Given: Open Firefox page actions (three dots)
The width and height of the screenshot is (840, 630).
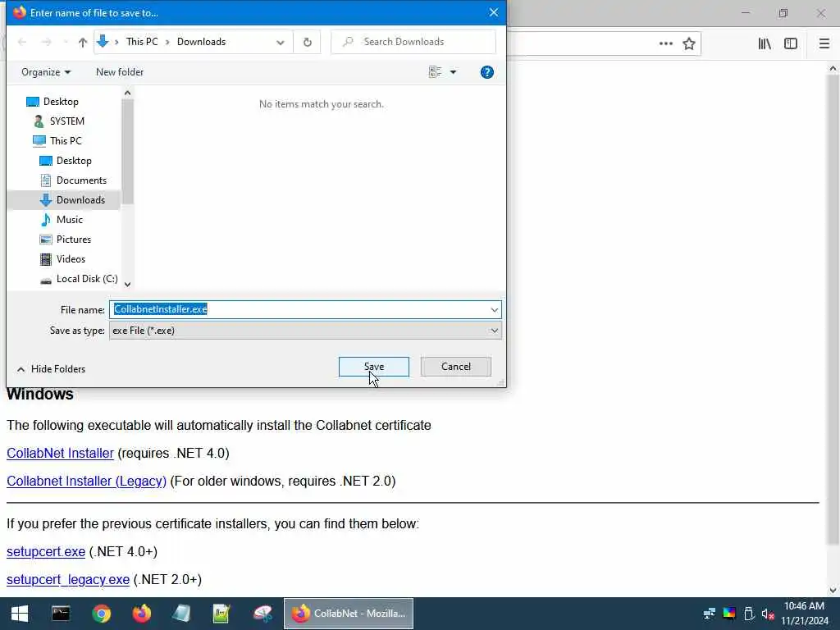Looking at the screenshot, I should (x=666, y=43).
